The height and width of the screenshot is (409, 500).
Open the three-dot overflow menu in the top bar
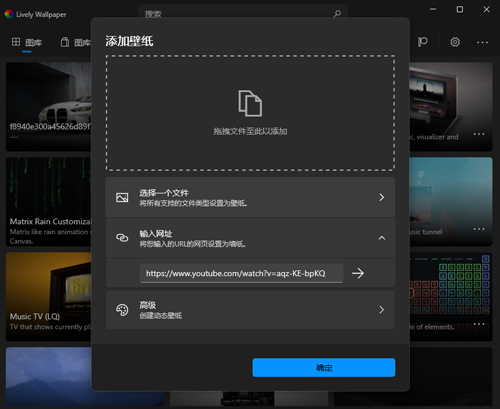482,42
